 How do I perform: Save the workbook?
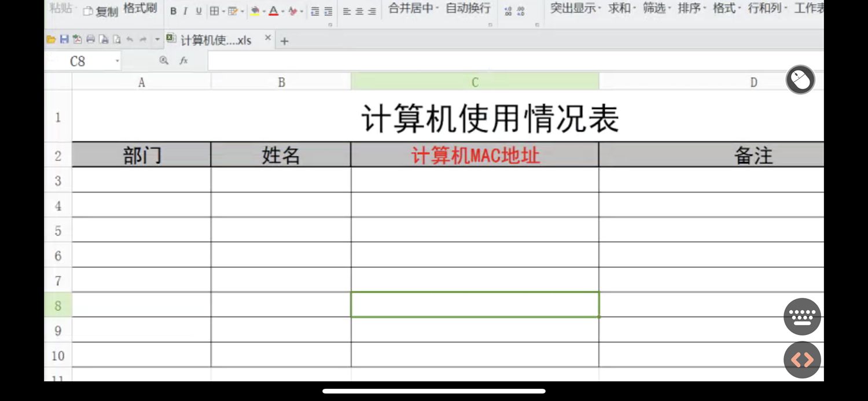(x=64, y=39)
